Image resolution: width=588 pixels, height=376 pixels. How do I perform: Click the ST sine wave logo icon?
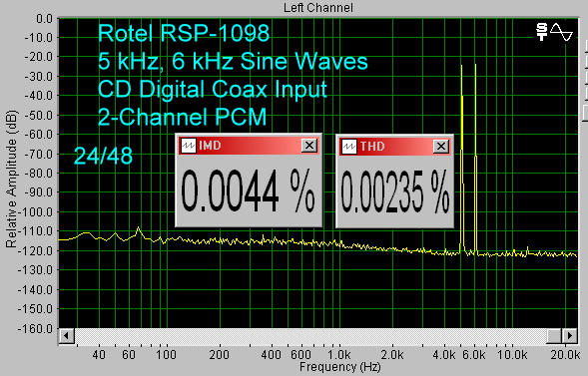554,32
